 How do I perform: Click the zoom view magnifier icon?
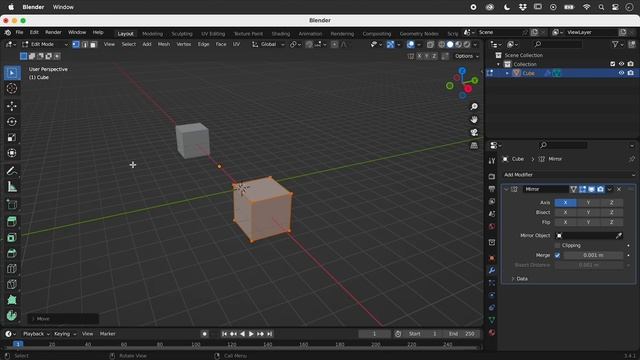[x=474, y=107]
